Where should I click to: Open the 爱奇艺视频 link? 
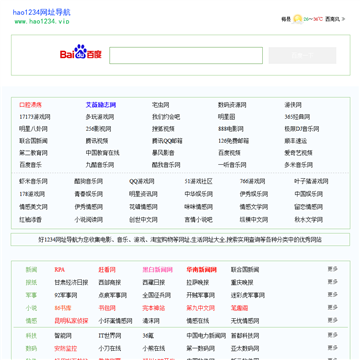pos(298,153)
